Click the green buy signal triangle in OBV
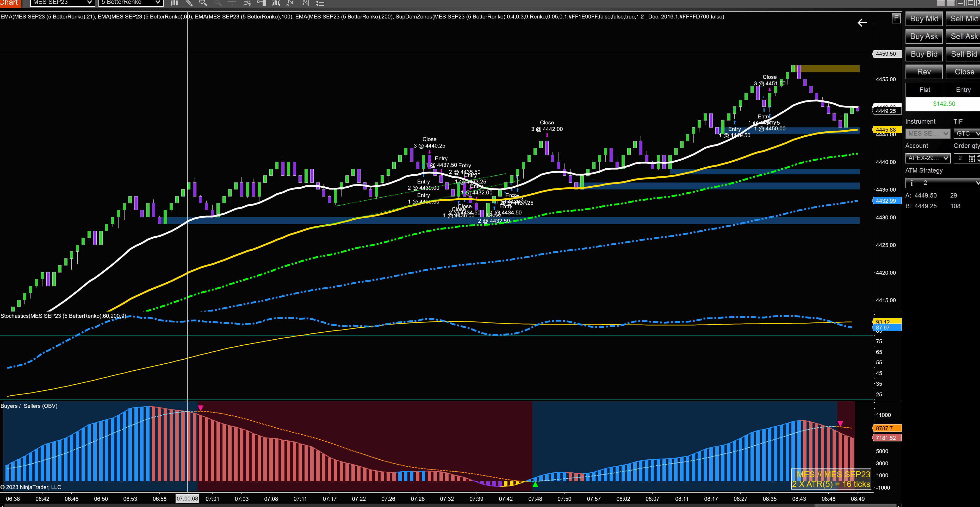The height and width of the screenshot is (507, 980). coord(535,484)
